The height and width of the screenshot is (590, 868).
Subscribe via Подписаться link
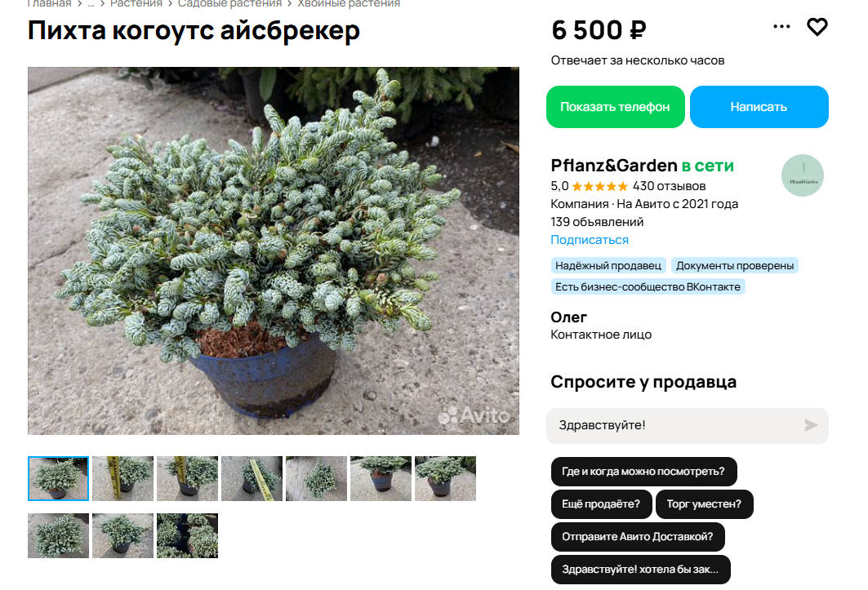click(589, 240)
